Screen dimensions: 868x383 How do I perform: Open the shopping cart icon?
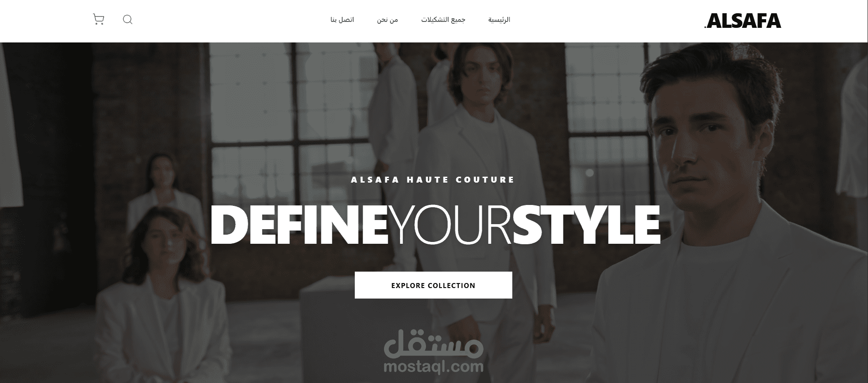point(98,20)
